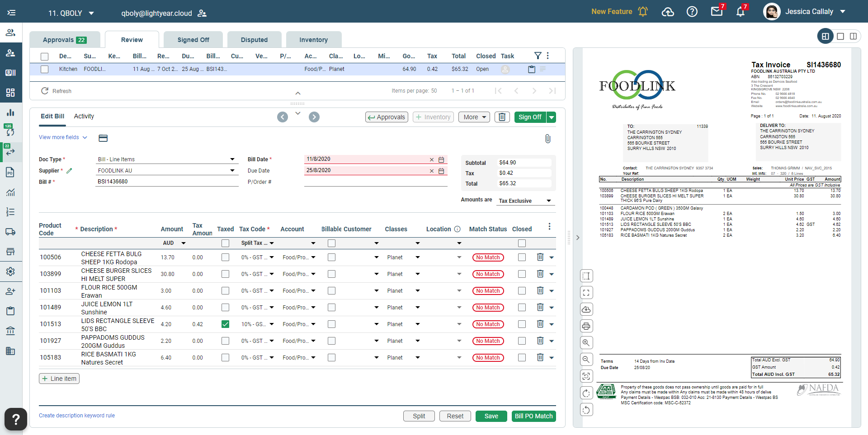Viewport: 868px width, 435px height.
Task: Click the trash icon next to More button
Action: [502, 117]
